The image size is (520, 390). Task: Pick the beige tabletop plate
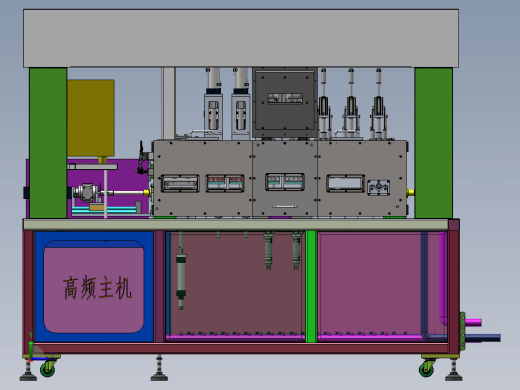point(236,224)
